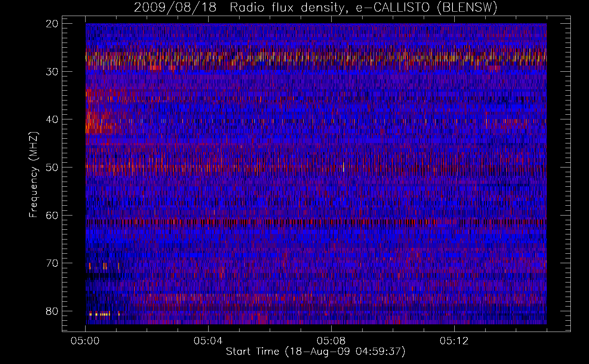589x364 pixels.
Task: Click the '05:00' time tick label
Action: (85, 341)
